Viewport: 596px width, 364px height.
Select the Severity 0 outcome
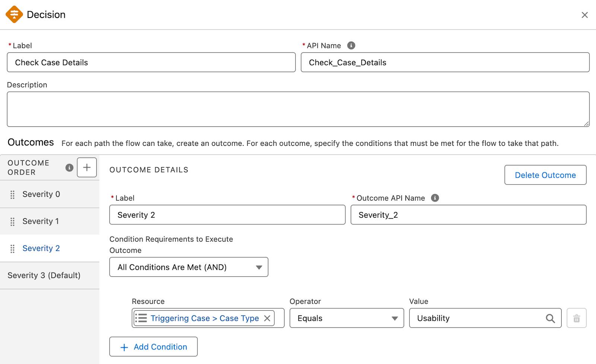point(50,194)
